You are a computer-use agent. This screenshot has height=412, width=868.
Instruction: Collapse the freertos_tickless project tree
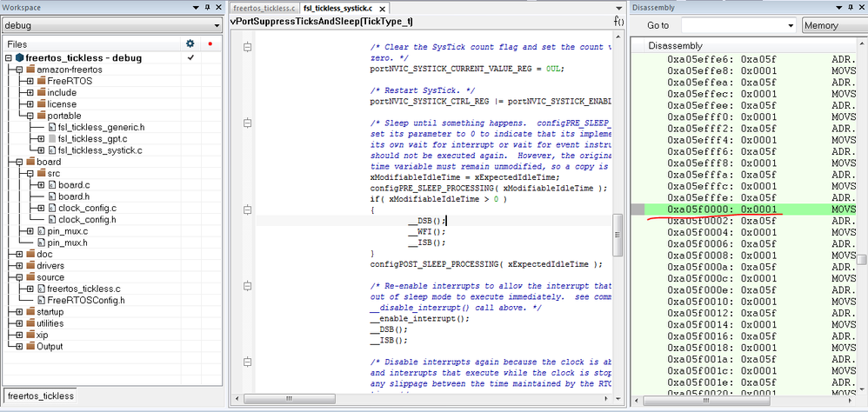[9, 58]
